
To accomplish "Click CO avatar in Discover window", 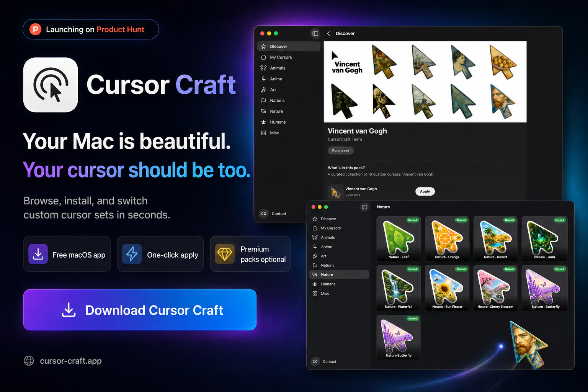I will (264, 214).
